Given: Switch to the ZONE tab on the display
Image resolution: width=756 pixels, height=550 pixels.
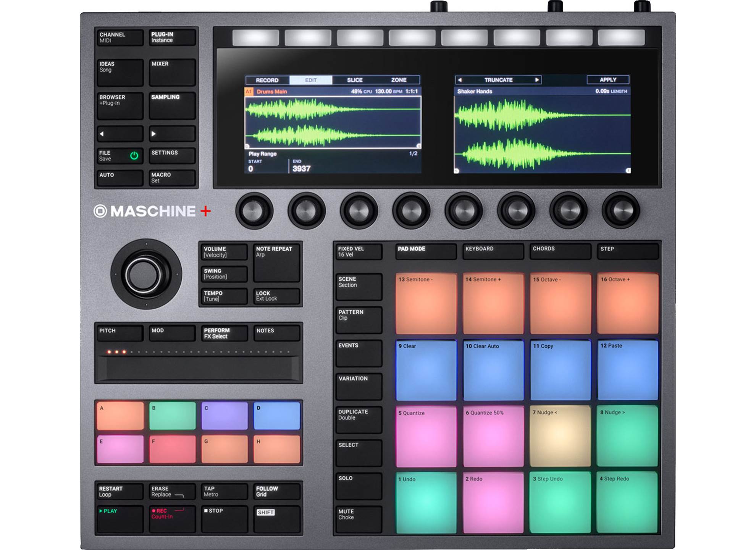Looking at the screenshot, I should tap(399, 80).
